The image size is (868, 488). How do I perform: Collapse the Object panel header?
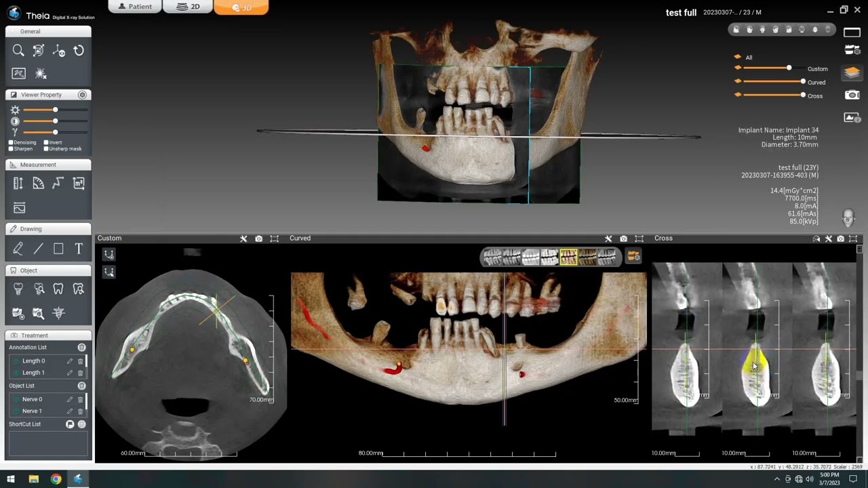pos(48,270)
